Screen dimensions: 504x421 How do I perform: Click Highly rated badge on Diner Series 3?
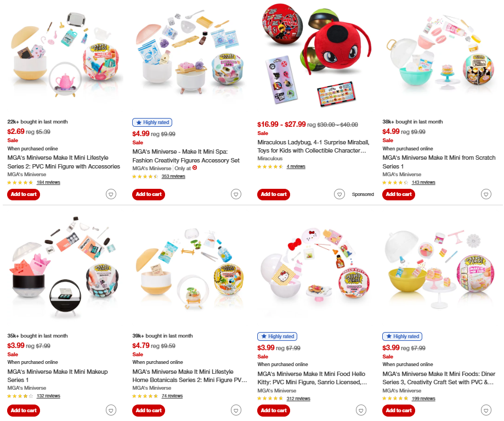(x=402, y=336)
